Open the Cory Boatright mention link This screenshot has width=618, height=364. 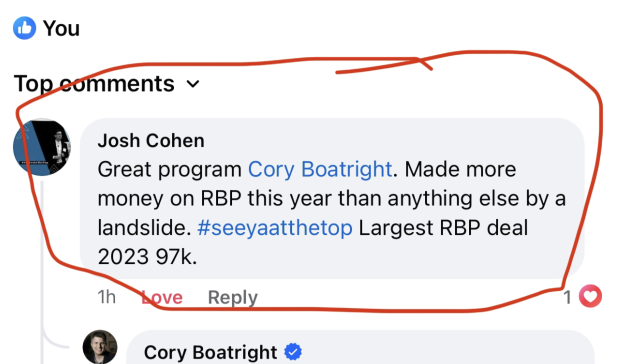click(320, 170)
